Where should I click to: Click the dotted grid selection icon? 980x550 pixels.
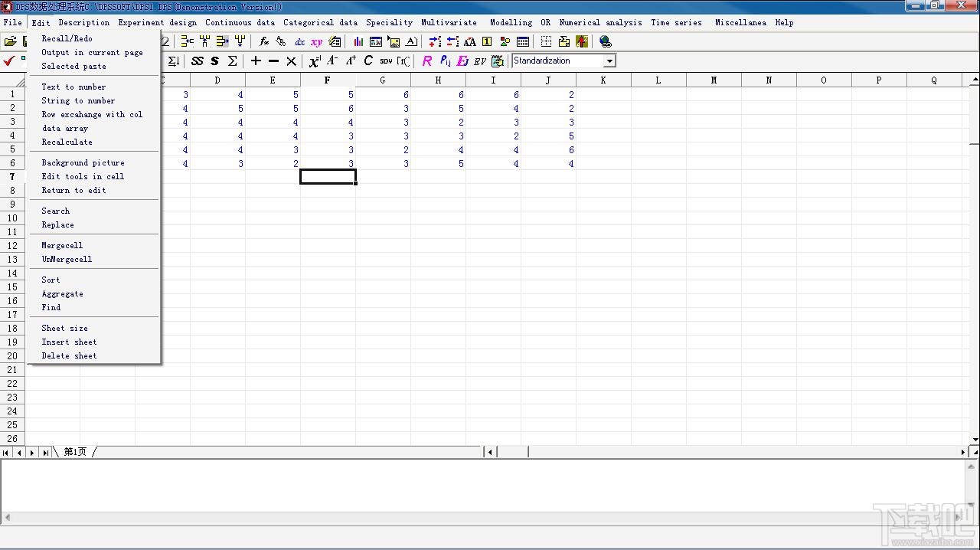click(546, 41)
